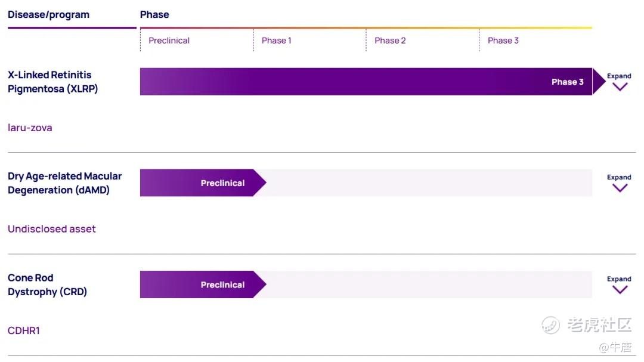
Task: Expand the Cone Rod Dystrophy row
Action: pyautogui.click(x=619, y=285)
